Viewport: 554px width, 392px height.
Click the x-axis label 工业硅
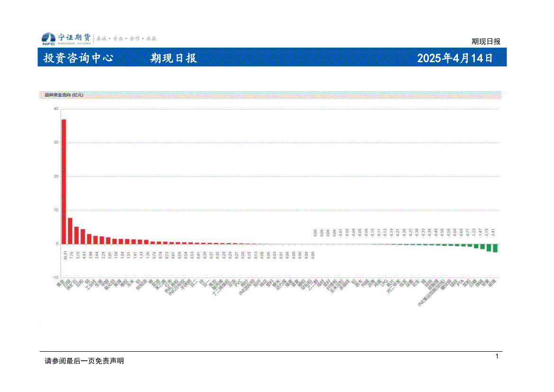pos(91,284)
